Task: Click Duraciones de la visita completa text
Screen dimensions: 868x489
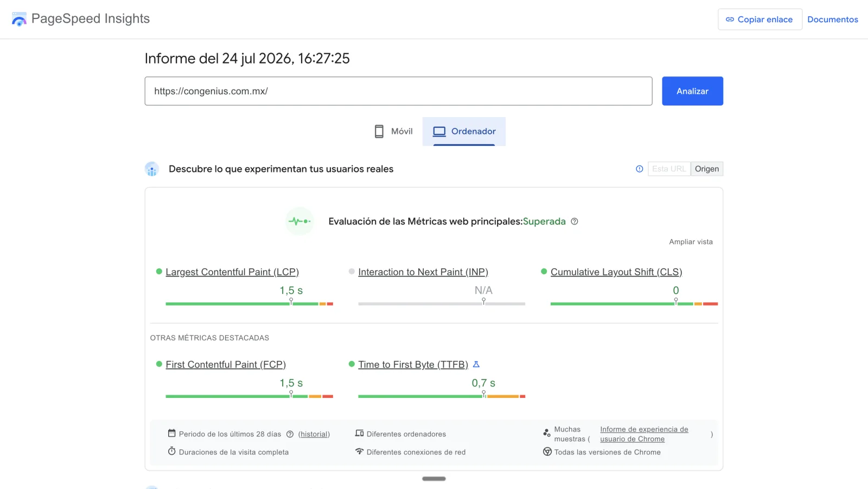Action: pyautogui.click(x=234, y=452)
